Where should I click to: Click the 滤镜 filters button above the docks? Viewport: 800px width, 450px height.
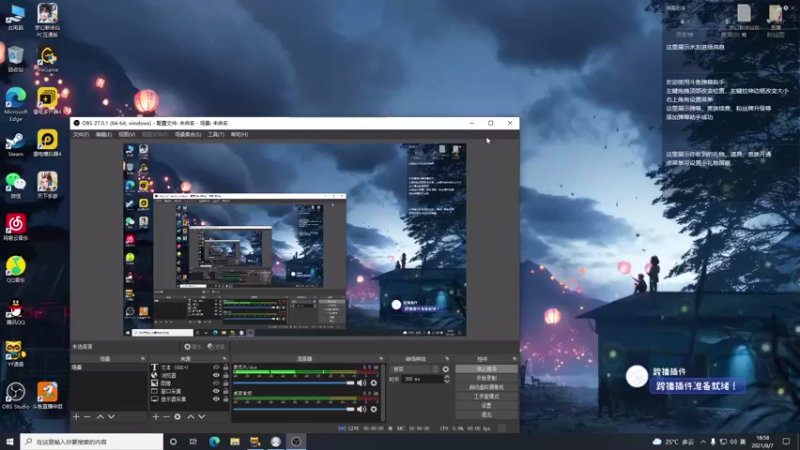pyautogui.click(x=216, y=347)
